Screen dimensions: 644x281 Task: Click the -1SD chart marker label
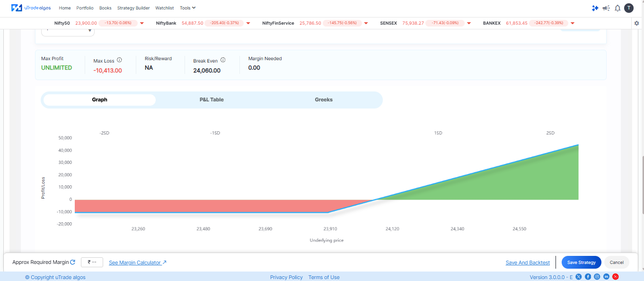(215, 133)
